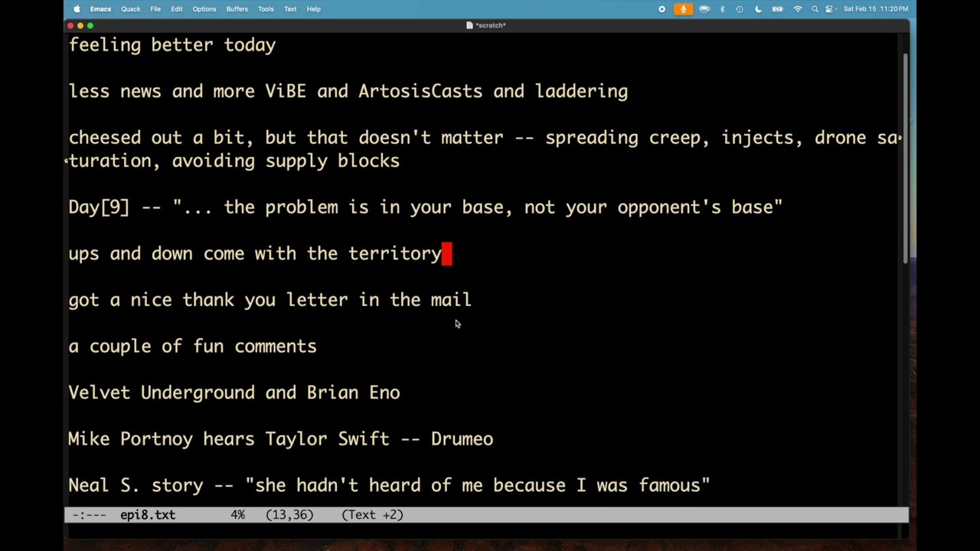
Task: Click the (Text +2) major mode indicator
Action: (372, 515)
